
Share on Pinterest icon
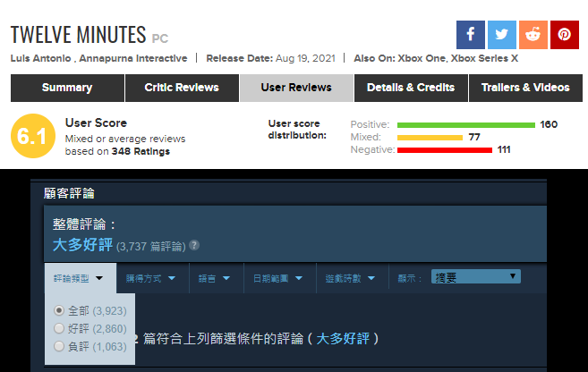[x=565, y=35]
